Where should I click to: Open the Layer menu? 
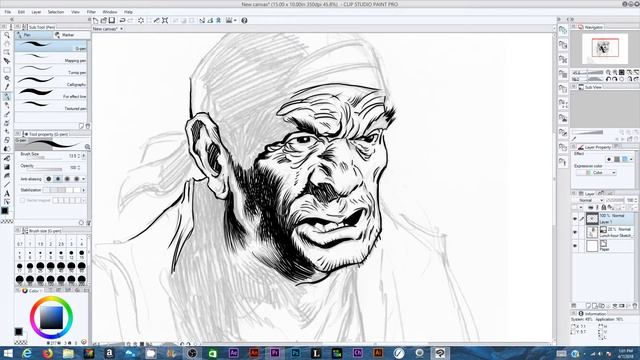36,12
